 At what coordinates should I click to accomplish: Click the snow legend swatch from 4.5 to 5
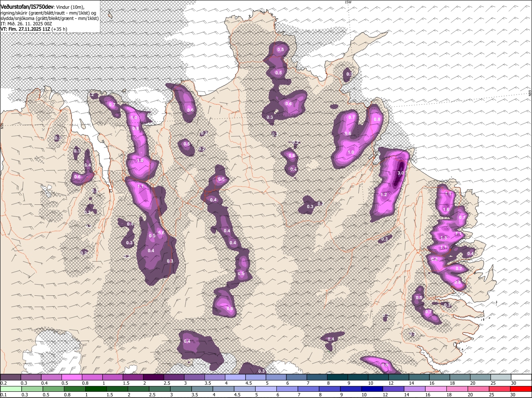(256, 377)
